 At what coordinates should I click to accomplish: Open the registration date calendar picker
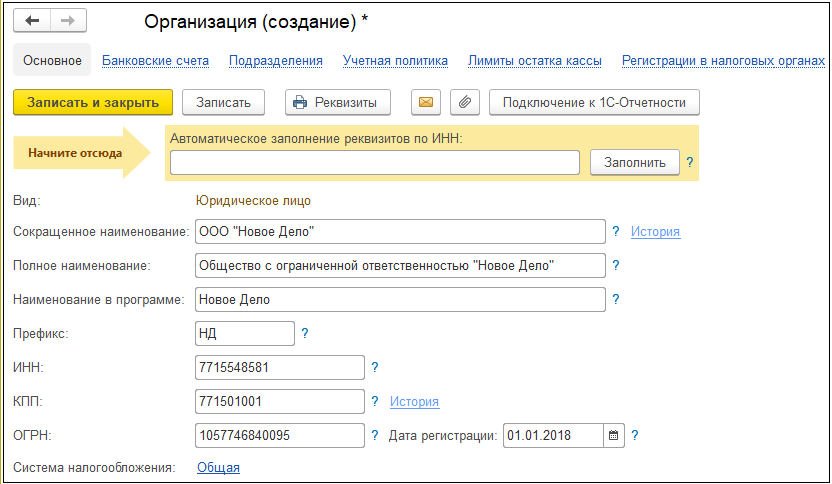coord(614,436)
